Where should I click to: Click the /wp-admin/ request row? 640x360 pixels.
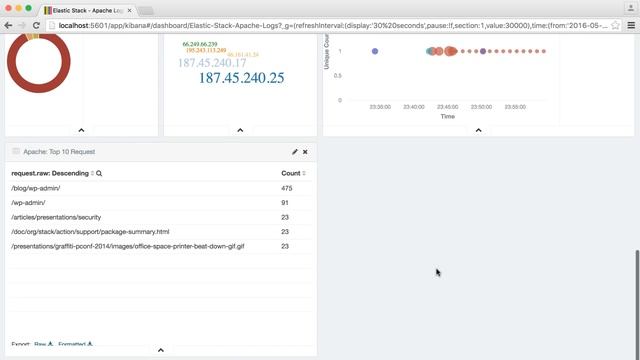click(x=161, y=203)
